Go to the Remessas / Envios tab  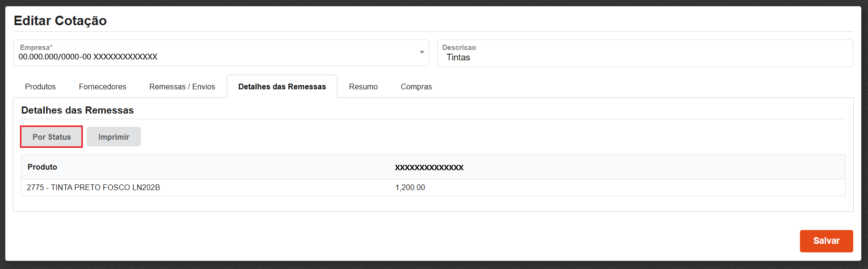point(182,86)
